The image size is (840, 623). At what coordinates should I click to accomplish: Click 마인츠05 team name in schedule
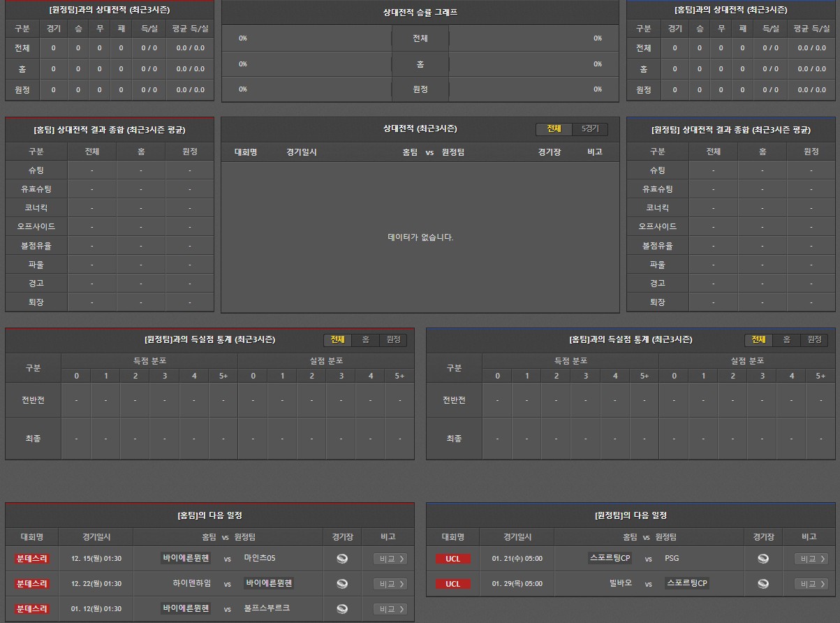[260, 558]
